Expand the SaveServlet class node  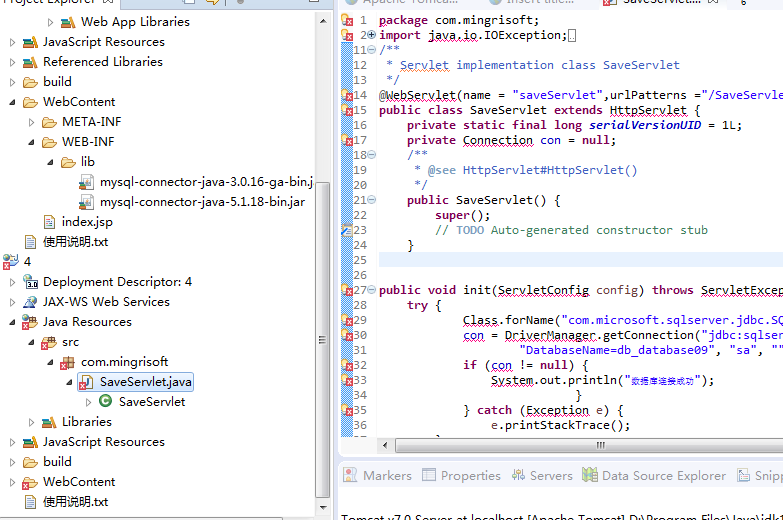pos(88,402)
